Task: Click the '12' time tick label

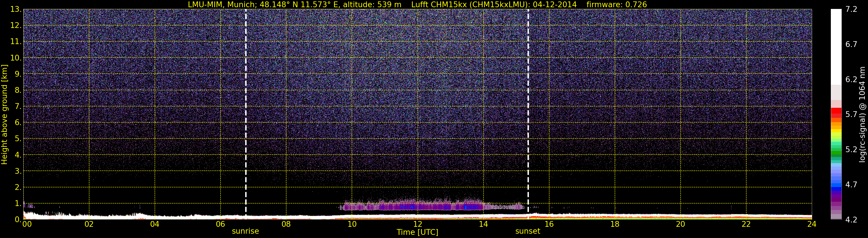Action: pos(417,224)
